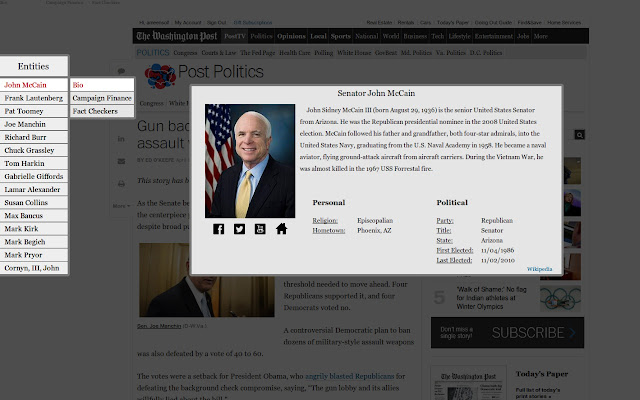This screenshot has height=400, width=640.
Task: Click the Olympic rings story thumbnail
Action: (560, 298)
